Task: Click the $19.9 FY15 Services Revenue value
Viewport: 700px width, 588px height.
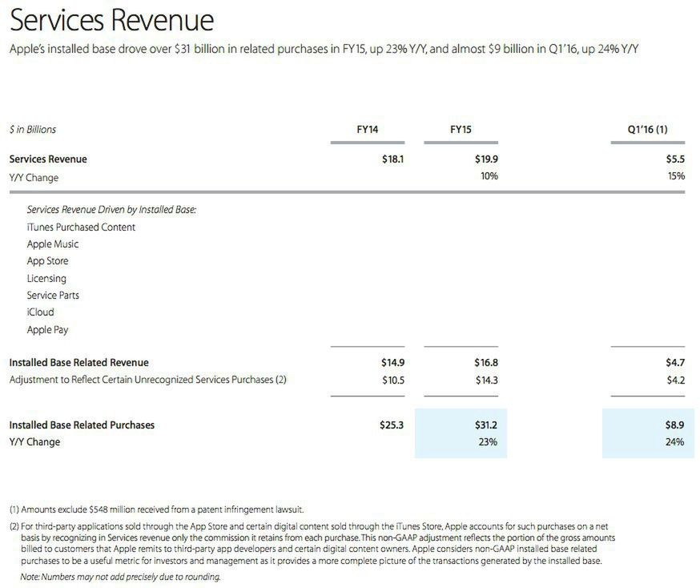Action: 486,159
